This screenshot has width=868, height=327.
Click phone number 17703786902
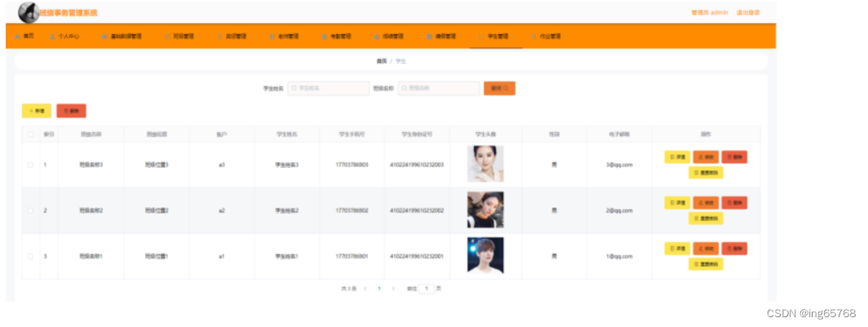pyautogui.click(x=352, y=210)
